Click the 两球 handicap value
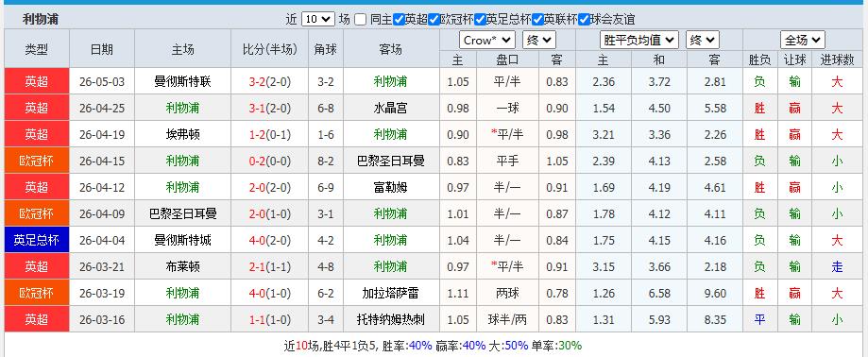The height and width of the screenshot is (357, 868). (507, 293)
